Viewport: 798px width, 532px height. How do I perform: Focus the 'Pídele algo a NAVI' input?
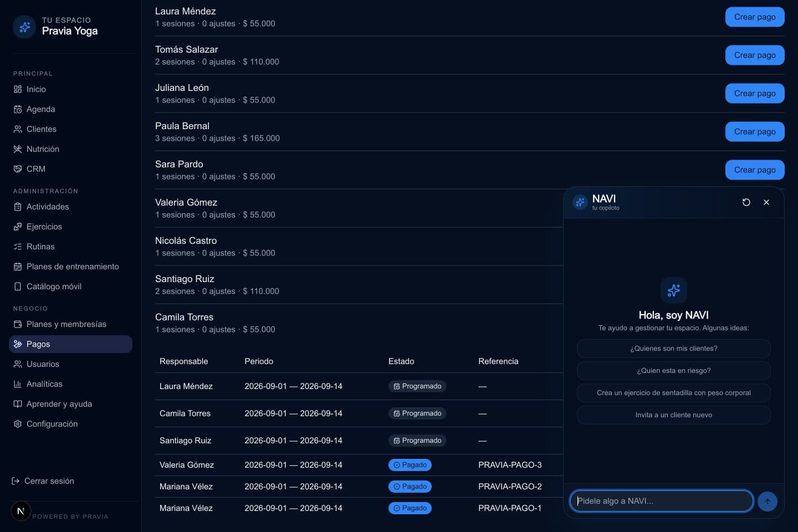coord(662,501)
